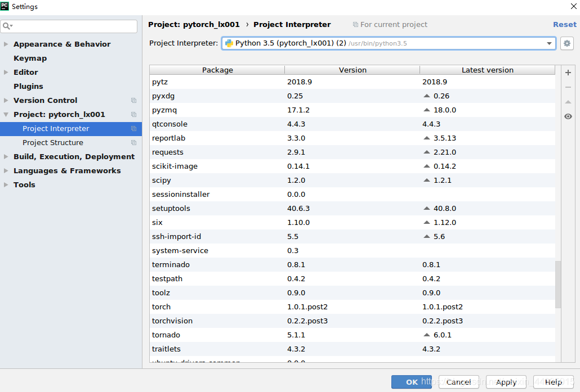This screenshot has height=392, width=580.
Task: Click the uninstall package minus icon
Action: click(568, 87)
